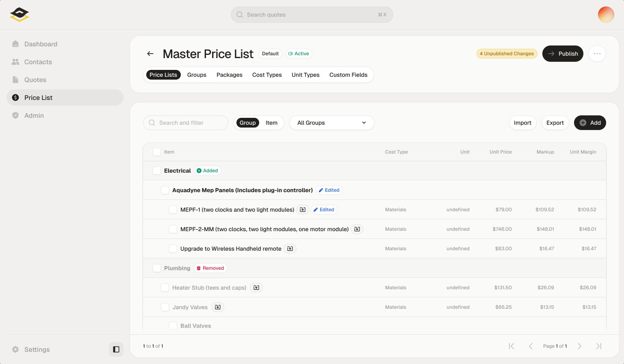
Task: Click the magnifier icon in Search quotes
Action: click(x=240, y=15)
